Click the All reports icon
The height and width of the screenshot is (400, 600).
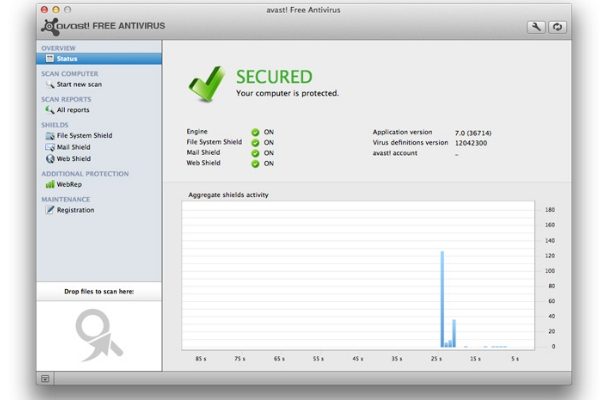point(49,110)
